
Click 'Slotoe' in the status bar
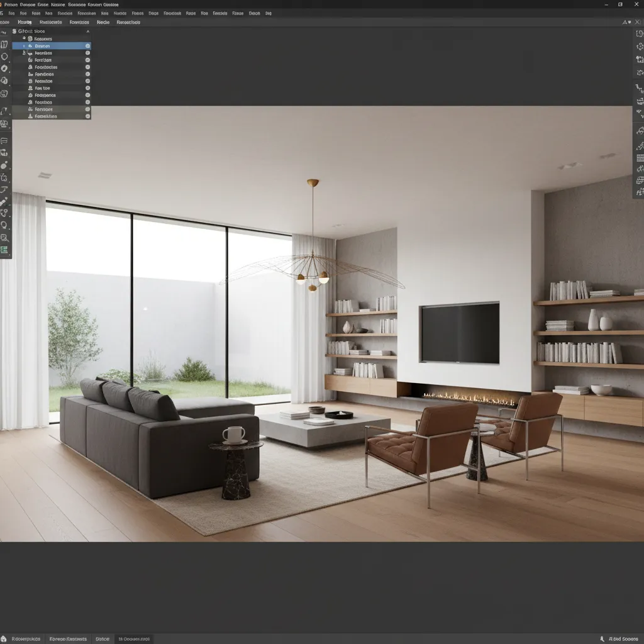103,639
